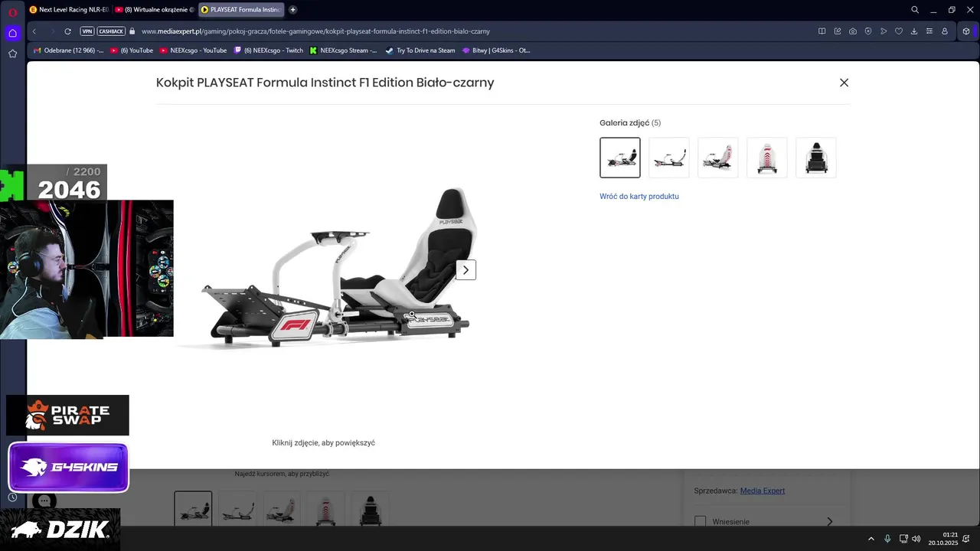Click the taskbar microphone tray icon
This screenshot has height=551, width=980.
tap(887, 539)
